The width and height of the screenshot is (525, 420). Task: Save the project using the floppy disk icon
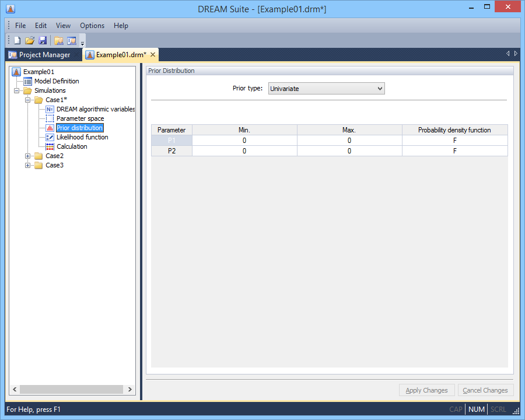43,40
